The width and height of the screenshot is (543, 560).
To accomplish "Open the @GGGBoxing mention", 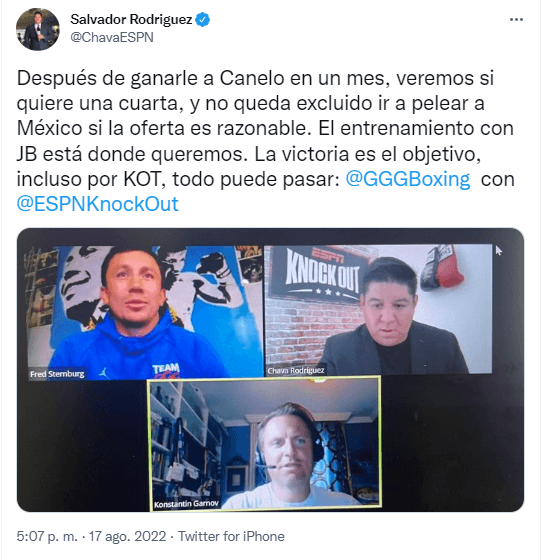I will point(408,179).
